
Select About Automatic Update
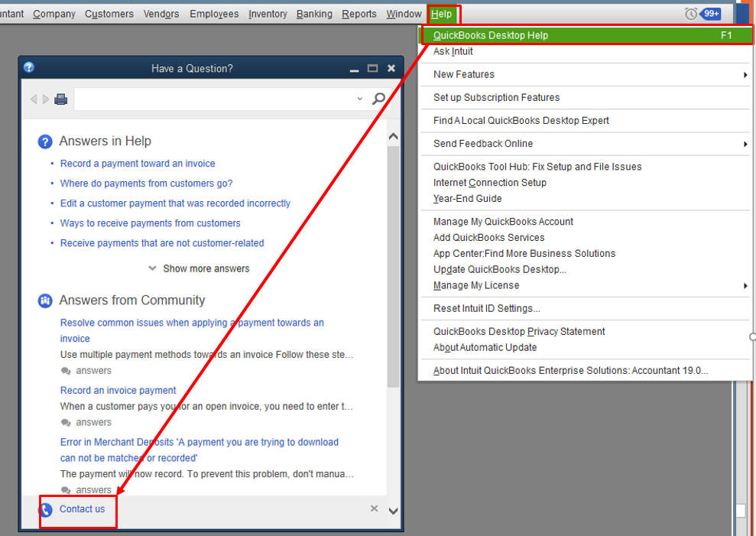(x=586, y=347)
